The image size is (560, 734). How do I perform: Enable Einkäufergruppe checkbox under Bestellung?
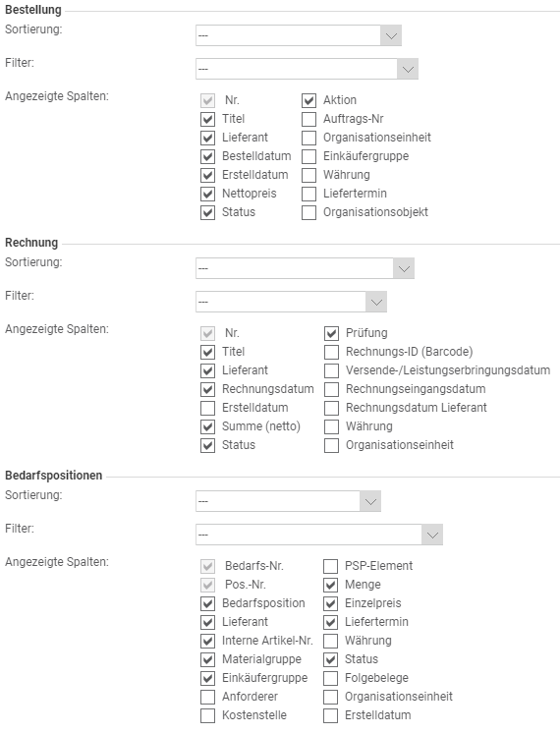[x=308, y=156]
